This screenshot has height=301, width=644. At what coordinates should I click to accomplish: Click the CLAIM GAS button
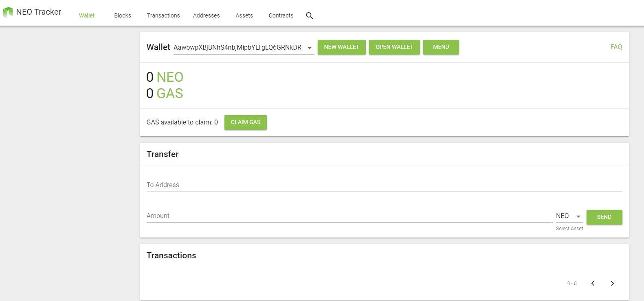tap(246, 122)
